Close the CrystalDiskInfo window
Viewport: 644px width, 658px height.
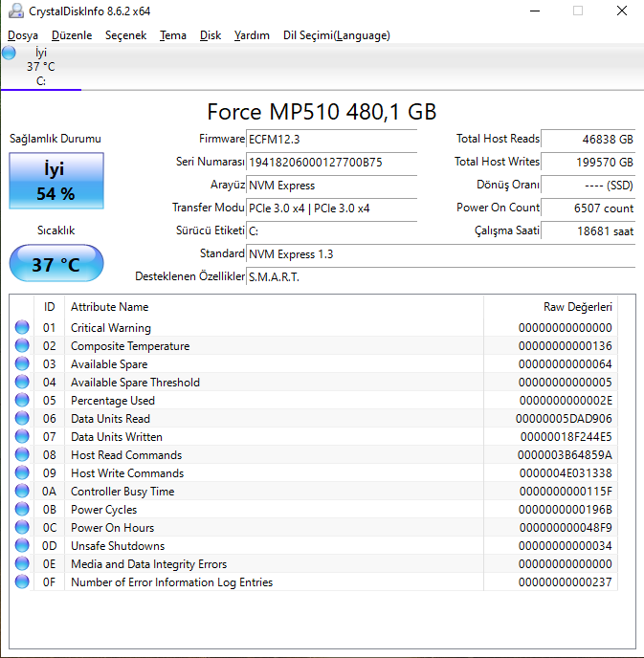tap(622, 11)
